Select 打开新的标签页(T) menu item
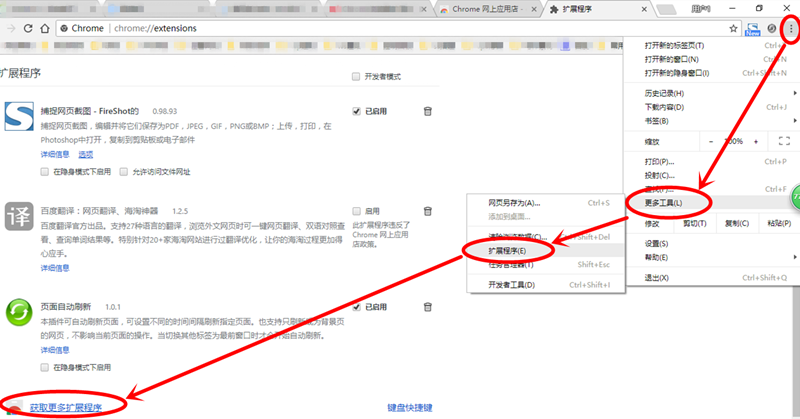Viewport: 800px width, 419px height. pyautogui.click(x=712, y=45)
